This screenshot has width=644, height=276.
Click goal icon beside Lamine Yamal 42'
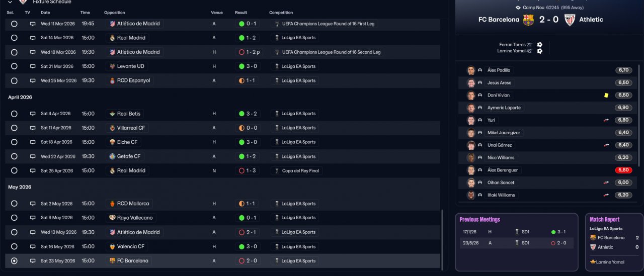click(x=539, y=51)
